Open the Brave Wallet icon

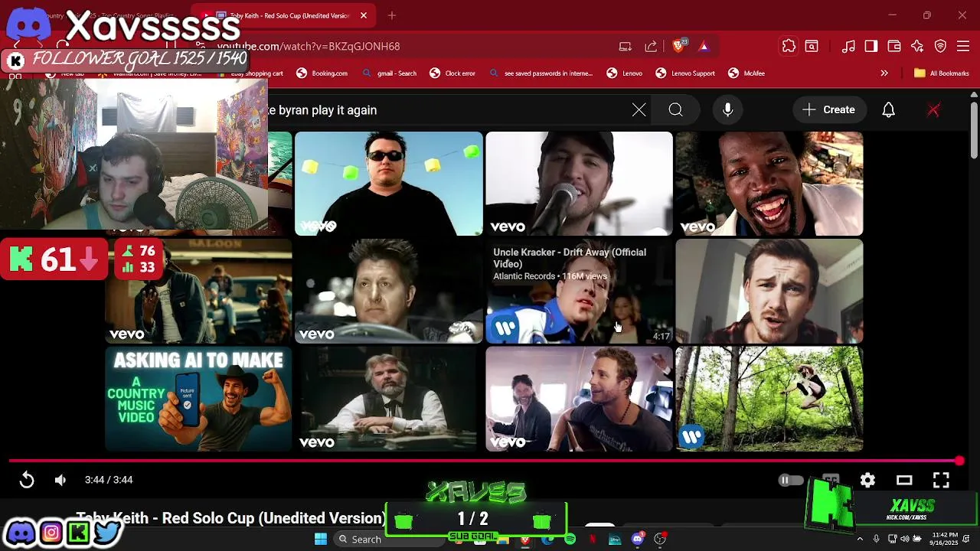click(x=894, y=46)
